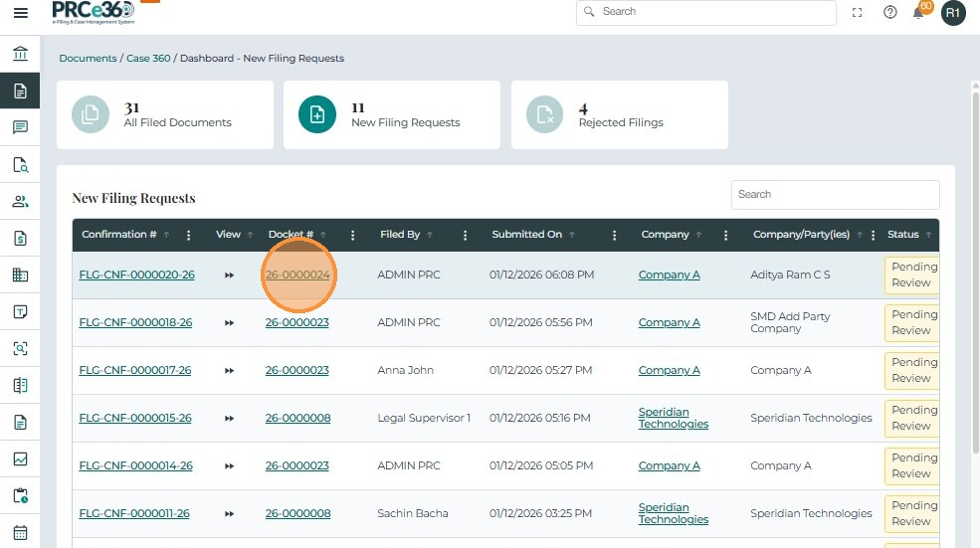The height and width of the screenshot is (548, 980).
Task: Open the hamburger navigation menu
Action: point(20,13)
